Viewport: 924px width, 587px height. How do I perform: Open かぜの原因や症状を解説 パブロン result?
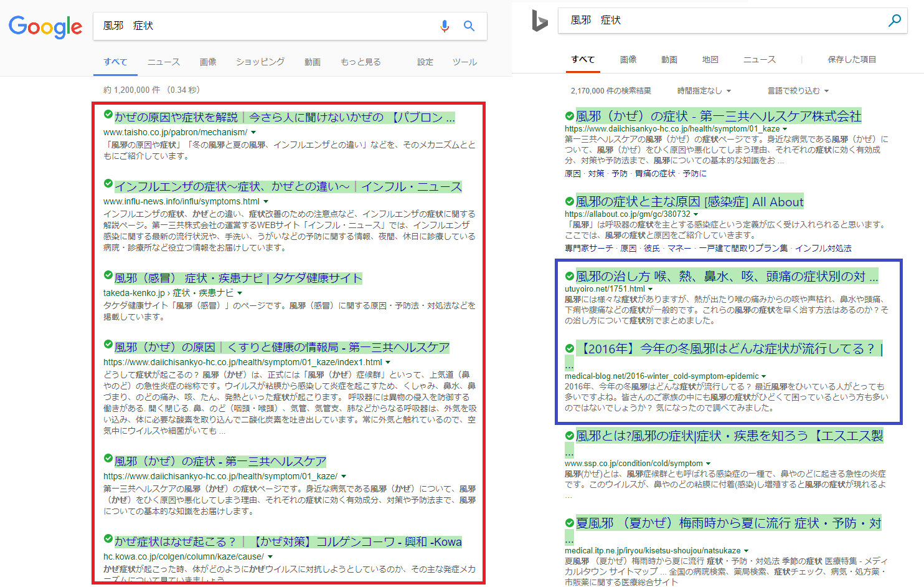coord(285,117)
